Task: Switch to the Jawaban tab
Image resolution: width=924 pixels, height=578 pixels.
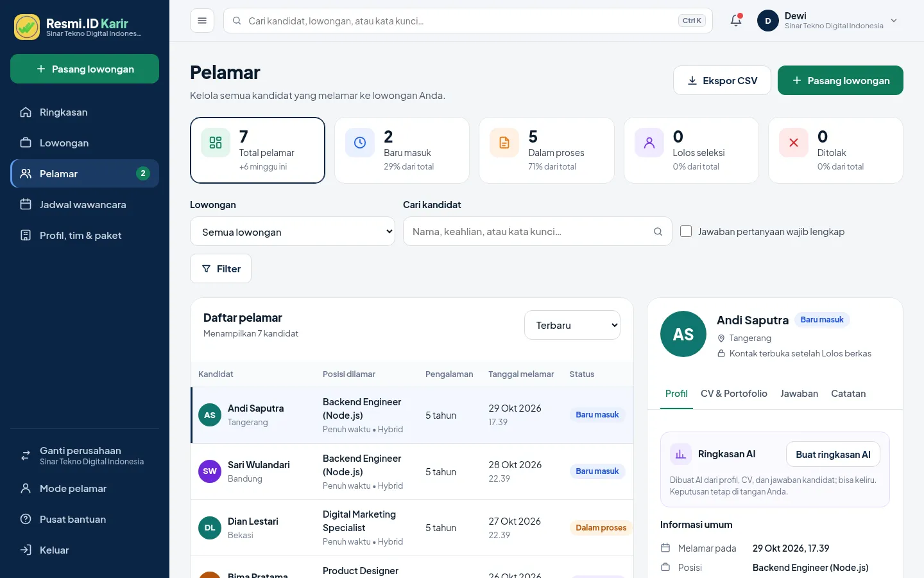Action: [x=799, y=394]
